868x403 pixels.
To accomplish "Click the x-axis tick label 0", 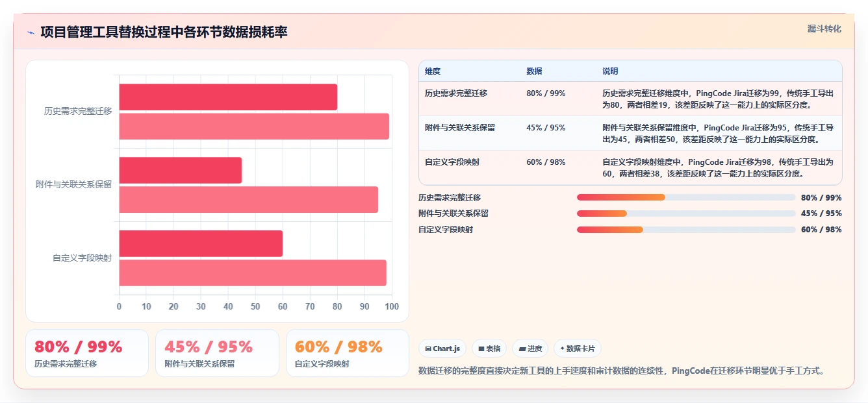I will coord(119,306).
